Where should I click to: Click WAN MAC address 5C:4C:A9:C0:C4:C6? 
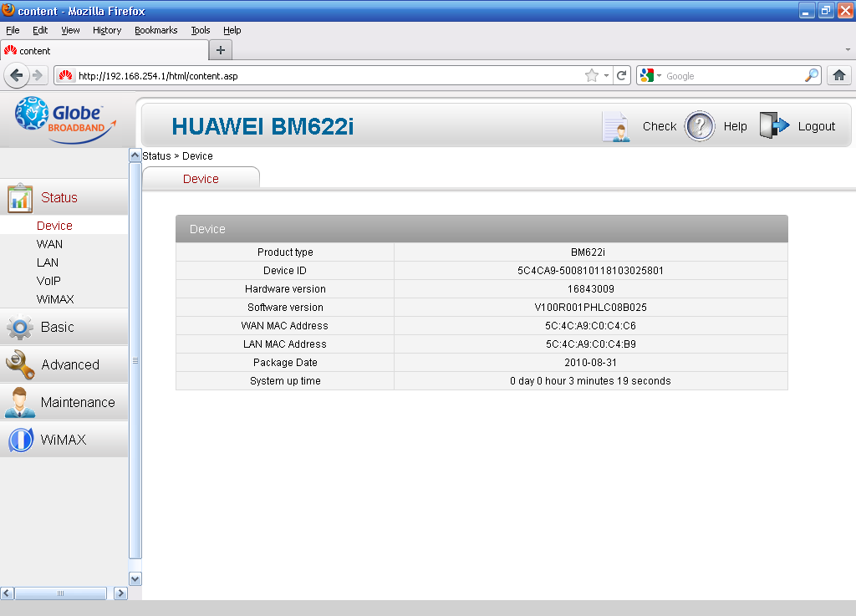[x=591, y=326]
